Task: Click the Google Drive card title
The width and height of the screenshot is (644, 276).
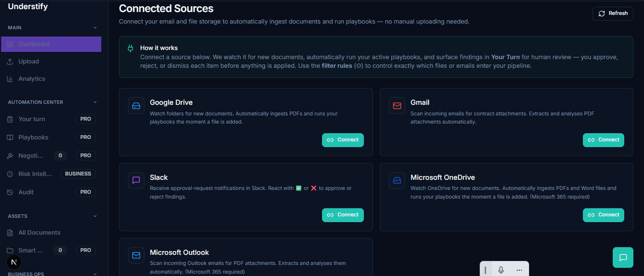Action: [x=171, y=102]
